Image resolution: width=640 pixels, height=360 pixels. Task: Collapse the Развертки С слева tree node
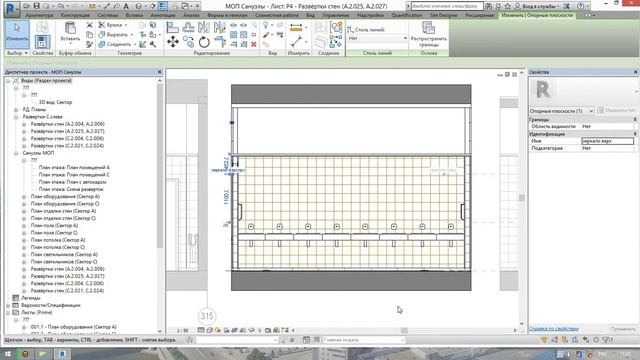pos(16,117)
